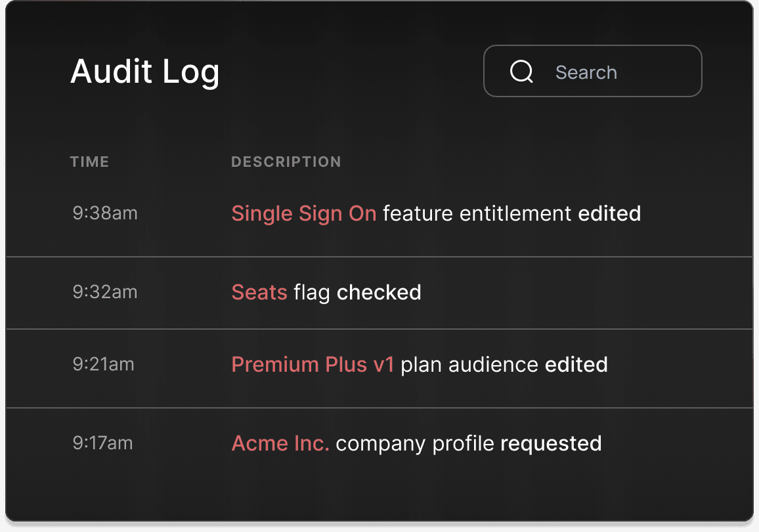
Task: Click the word "requested" in Acme Inc. row
Action: coord(551,443)
